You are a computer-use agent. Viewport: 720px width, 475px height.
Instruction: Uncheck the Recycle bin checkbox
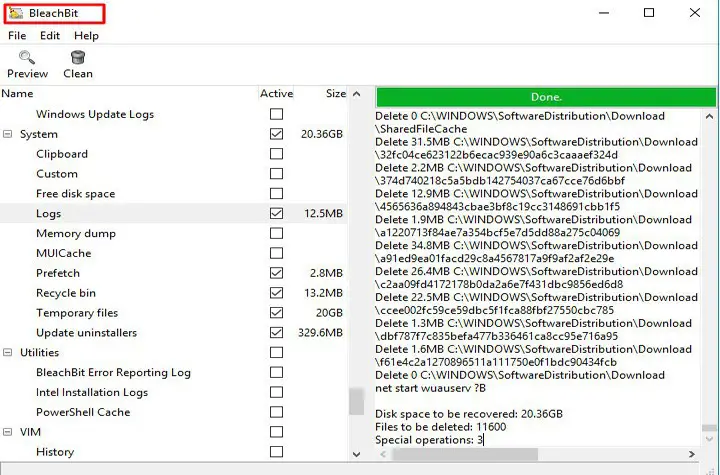(x=276, y=293)
